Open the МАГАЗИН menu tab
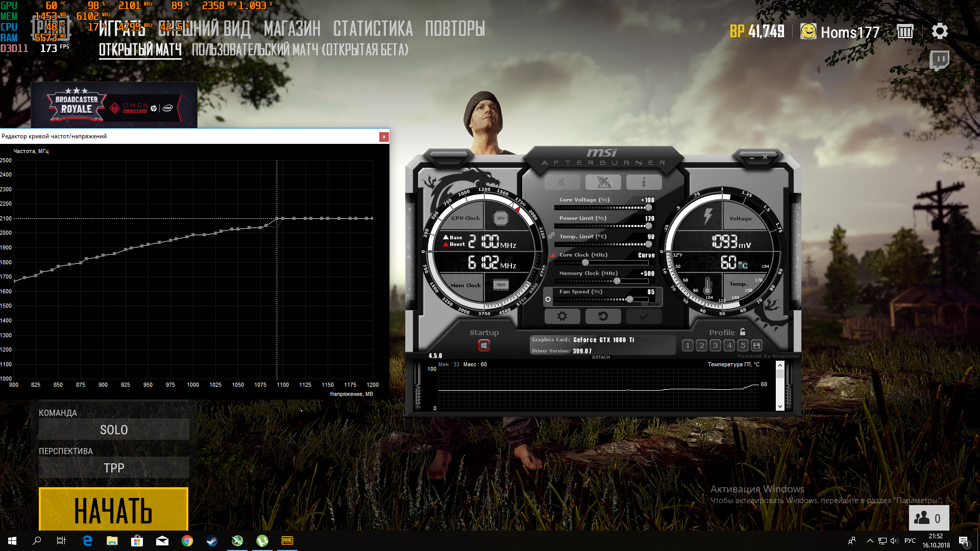This screenshot has height=551, width=980. (292, 29)
